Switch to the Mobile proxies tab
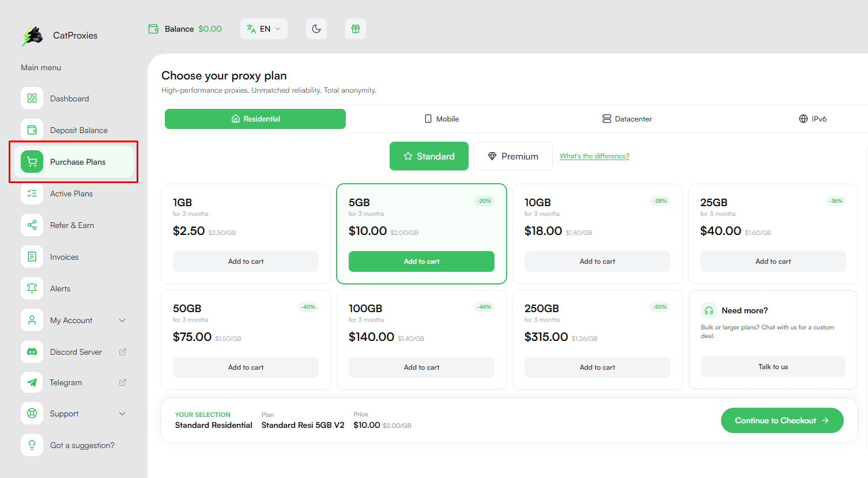Screen dimensions: 868x478 click(442, 119)
